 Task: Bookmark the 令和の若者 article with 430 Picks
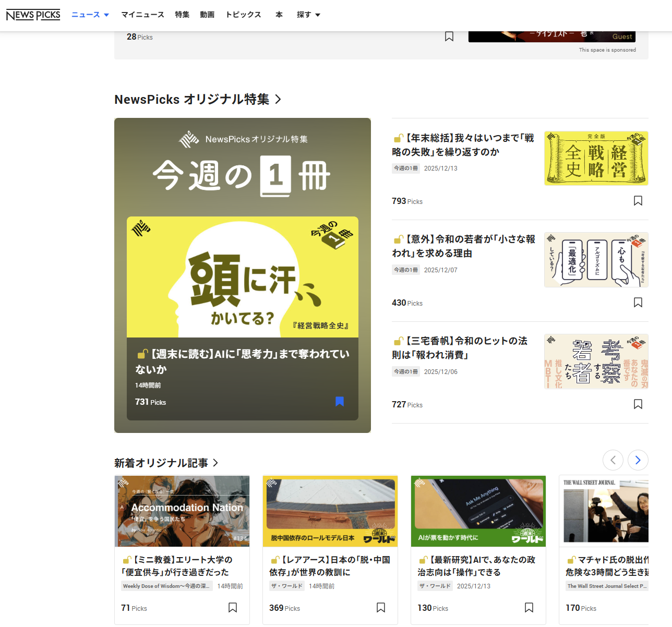pos(638,303)
